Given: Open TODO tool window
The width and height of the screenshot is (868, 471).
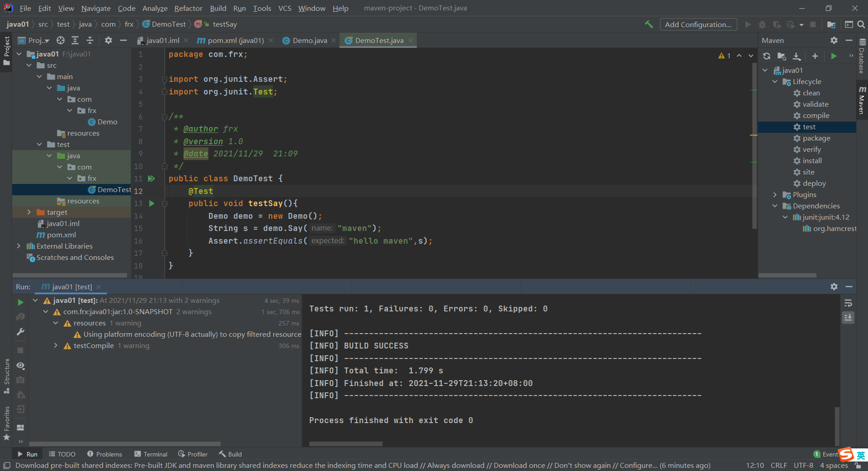Looking at the screenshot, I should point(62,454).
